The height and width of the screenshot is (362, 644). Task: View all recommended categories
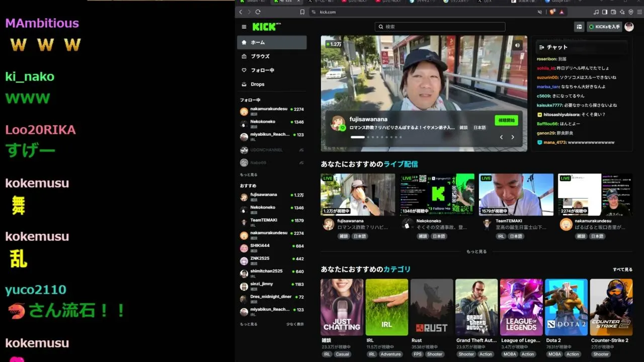click(x=622, y=269)
